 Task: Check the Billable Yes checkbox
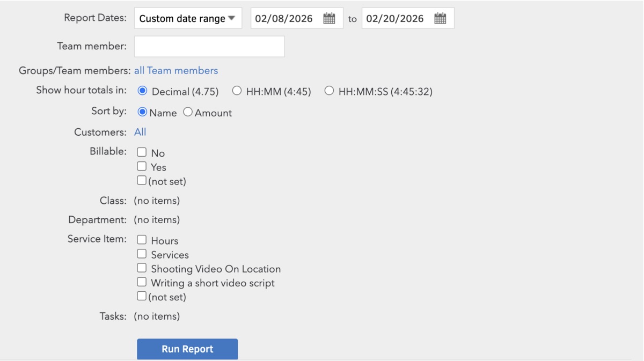142,166
